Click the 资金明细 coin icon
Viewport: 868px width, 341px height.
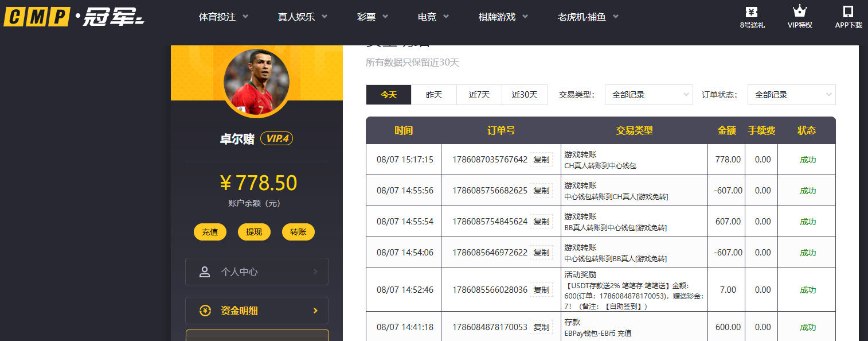pos(205,311)
